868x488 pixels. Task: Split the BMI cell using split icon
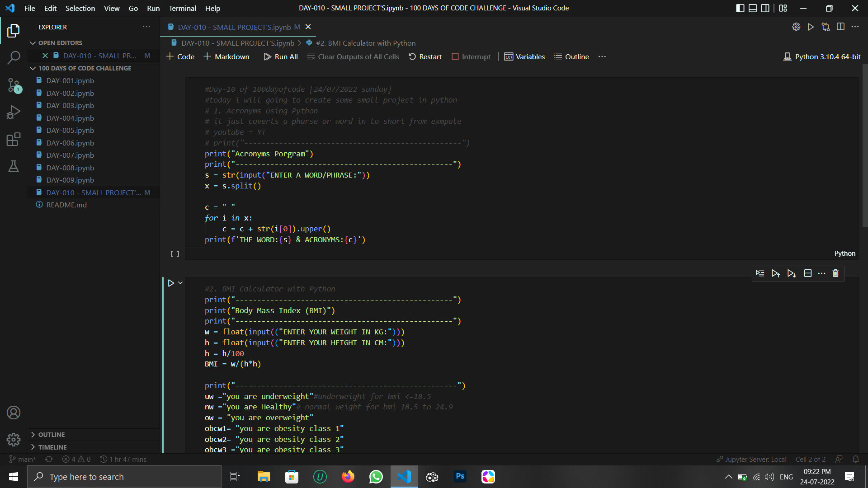click(x=808, y=273)
